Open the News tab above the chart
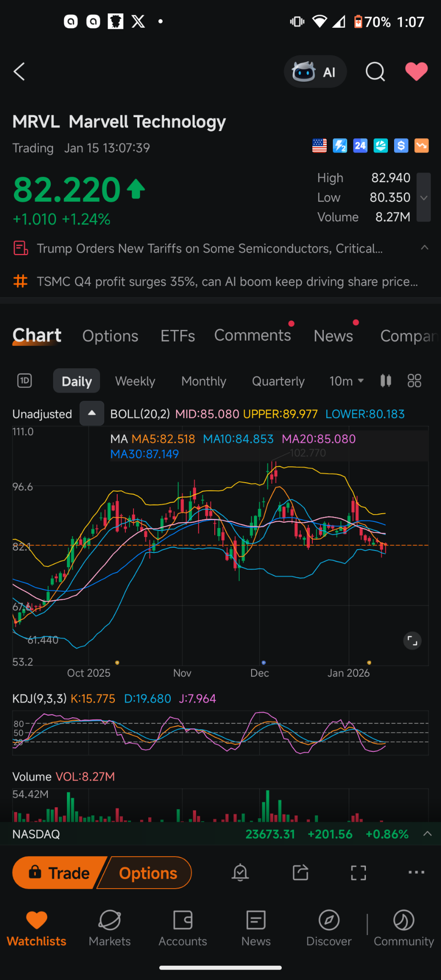 click(x=333, y=336)
